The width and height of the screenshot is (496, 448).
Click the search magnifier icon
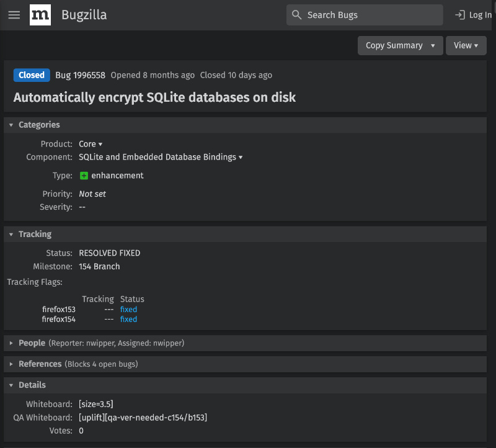pos(296,14)
